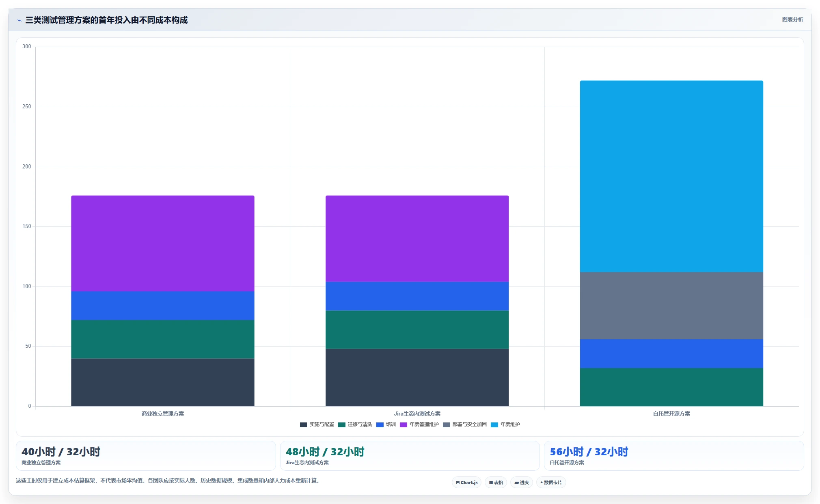Toggle the 迁移与清洗 legend color box
This screenshot has height=504, width=820.
click(341, 425)
